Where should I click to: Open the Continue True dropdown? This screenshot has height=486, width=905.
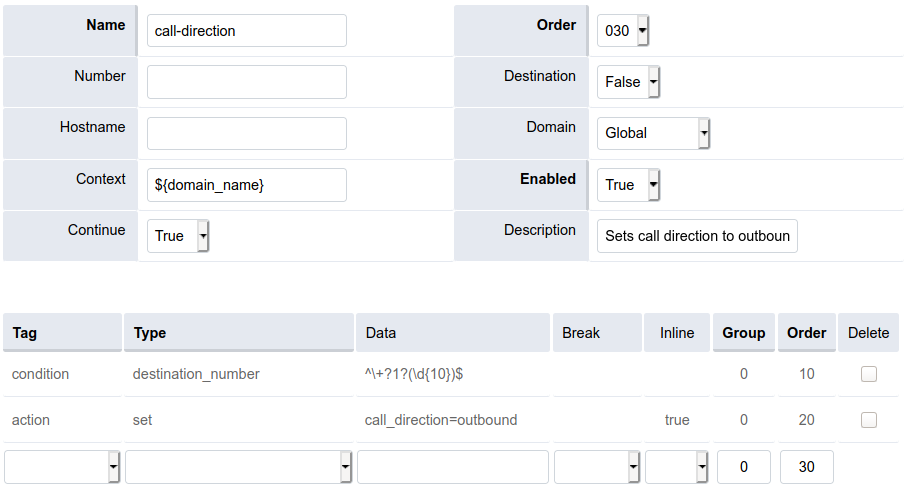pos(178,236)
